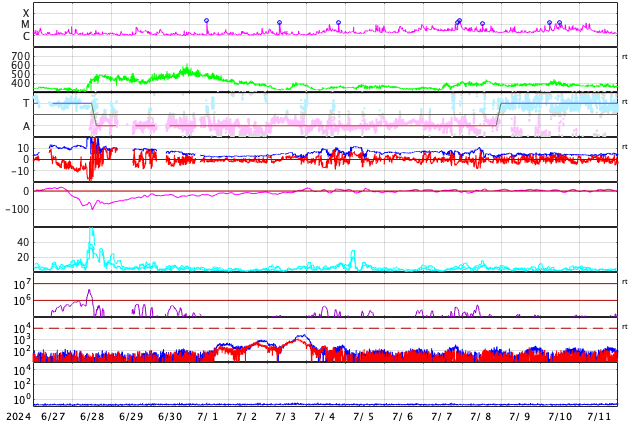Click the 20 axis label
634x424 pixels.
coord(23,257)
